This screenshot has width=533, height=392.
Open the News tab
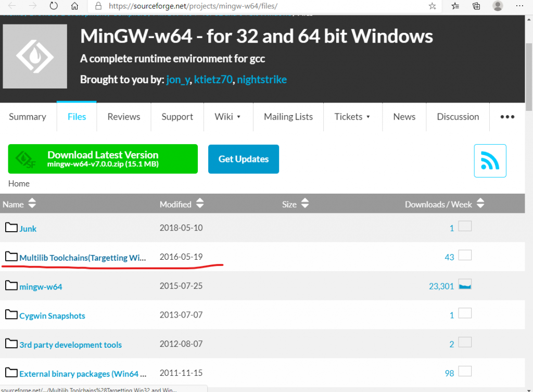[x=404, y=117]
